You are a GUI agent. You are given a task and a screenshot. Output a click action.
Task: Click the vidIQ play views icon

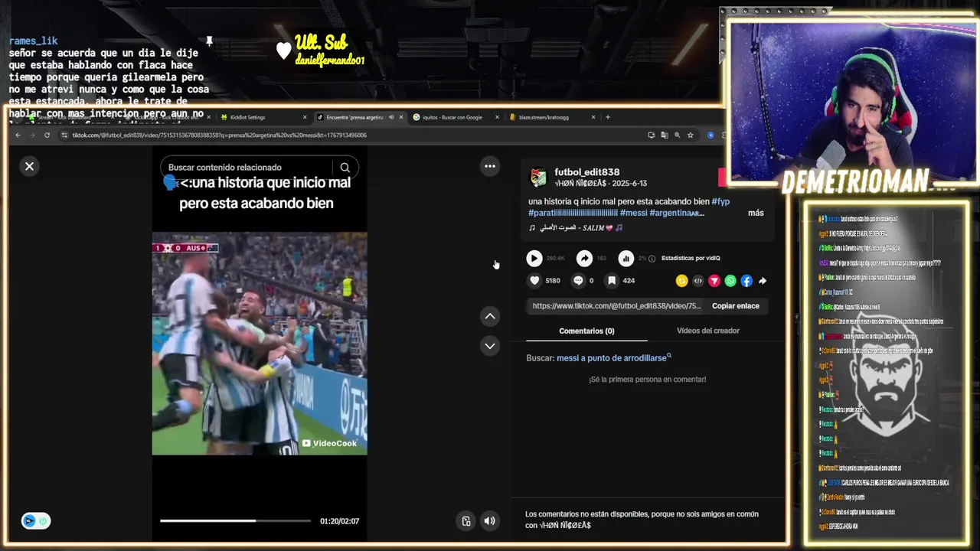pyautogui.click(x=534, y=259)
